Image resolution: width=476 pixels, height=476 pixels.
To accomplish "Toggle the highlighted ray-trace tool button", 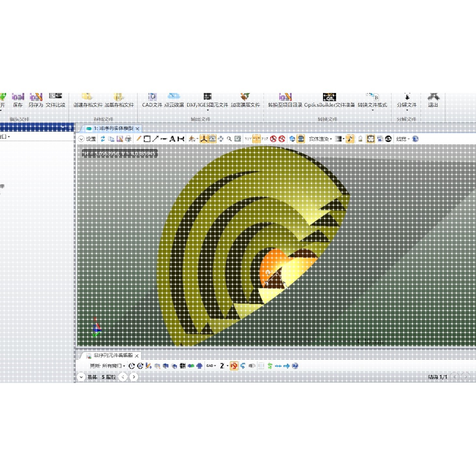I will 350,139.
